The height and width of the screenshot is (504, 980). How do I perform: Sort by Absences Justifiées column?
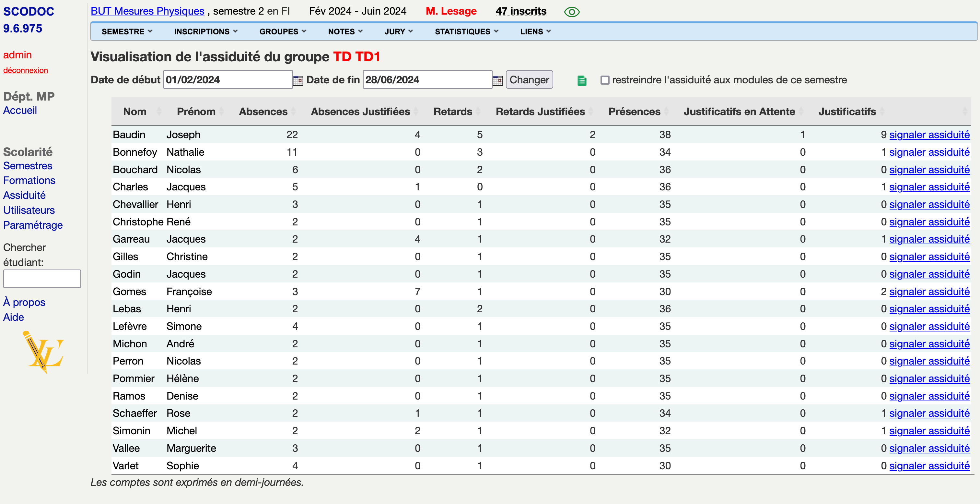(x=360, y=112)
